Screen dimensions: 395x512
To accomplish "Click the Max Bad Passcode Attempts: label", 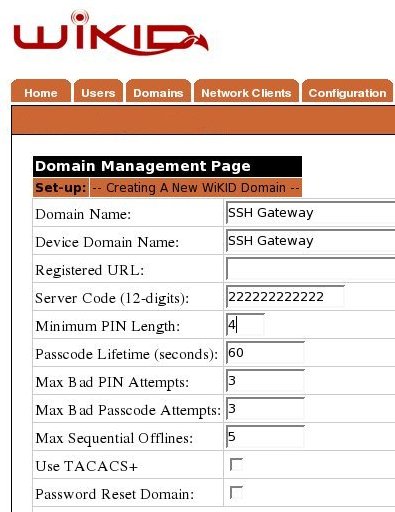I will 128,410.
